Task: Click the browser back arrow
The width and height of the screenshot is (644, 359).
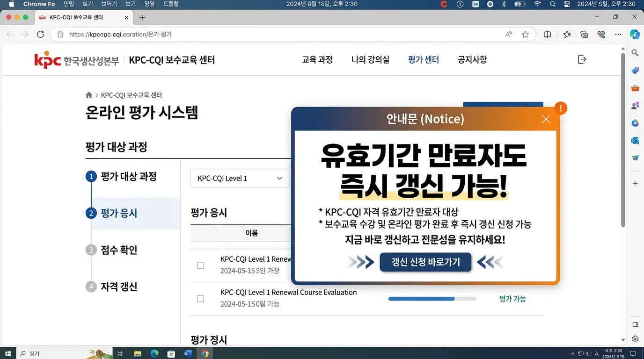Action: (x=10, y=34)
